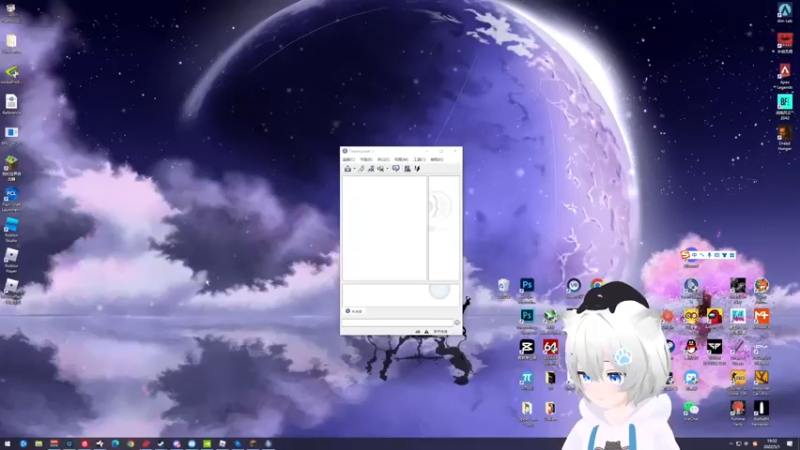Click into the TeamSpeak chat input field
This screenshot has width=800, height=450.
(397, 322)
